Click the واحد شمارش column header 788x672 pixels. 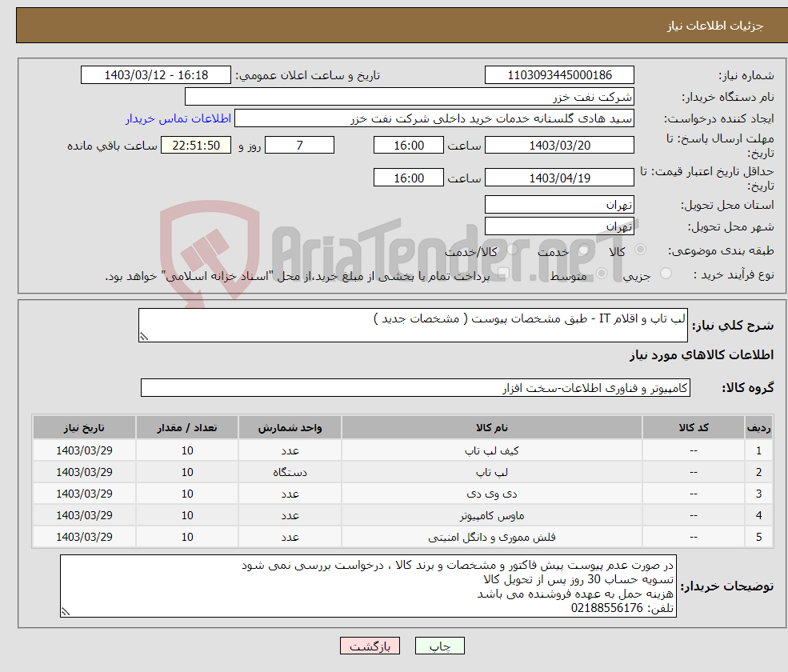tap(290, 428)
